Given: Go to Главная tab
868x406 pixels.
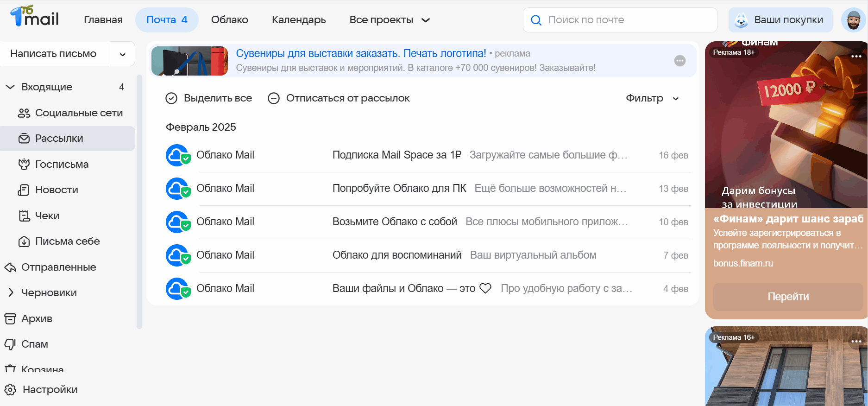Looking at the screenshot, I should [x=103, y=20].
